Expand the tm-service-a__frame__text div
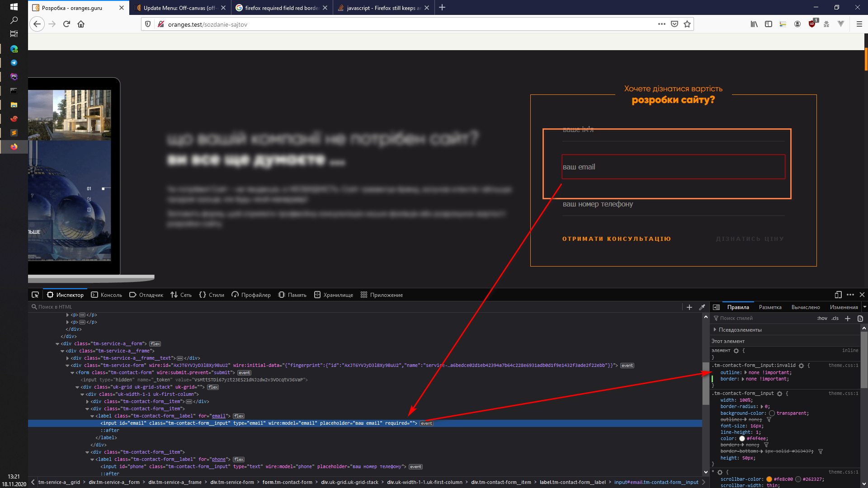 (68, 358)
